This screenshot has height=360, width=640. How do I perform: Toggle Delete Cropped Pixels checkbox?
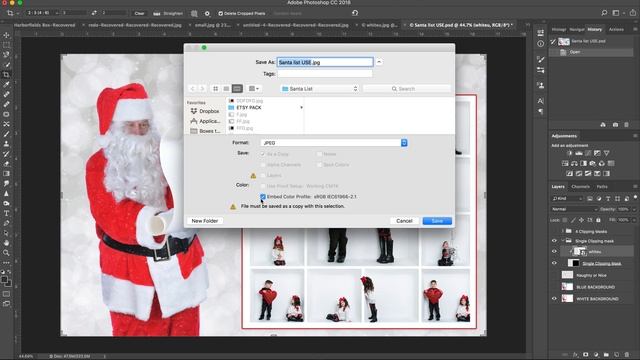pyautogui.click(x=220, y=13)
